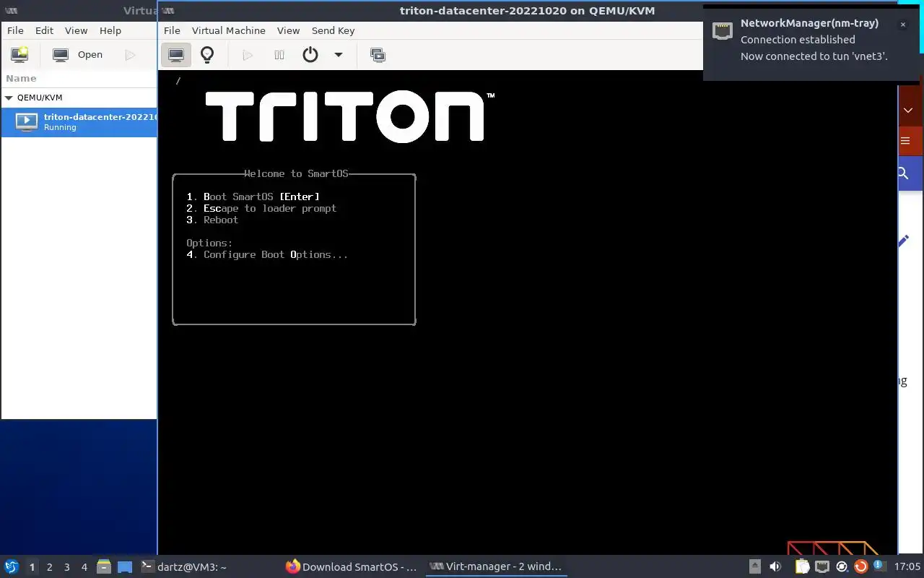Open clipboard manager tray icon
The image size is (924, 578).
pos(802,566)
